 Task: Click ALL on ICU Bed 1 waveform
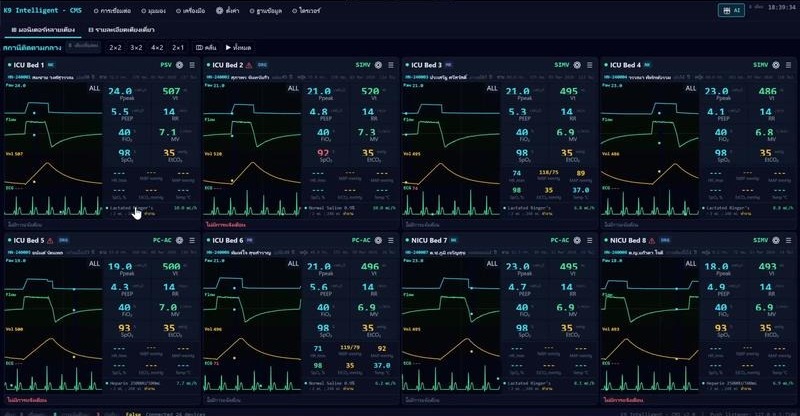click(94, 88)
